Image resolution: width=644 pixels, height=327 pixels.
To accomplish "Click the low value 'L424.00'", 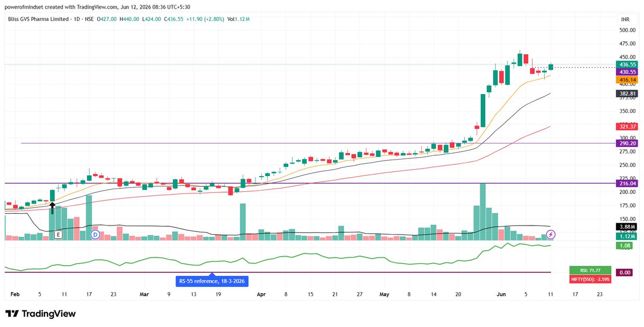I will tap(150, 19).
